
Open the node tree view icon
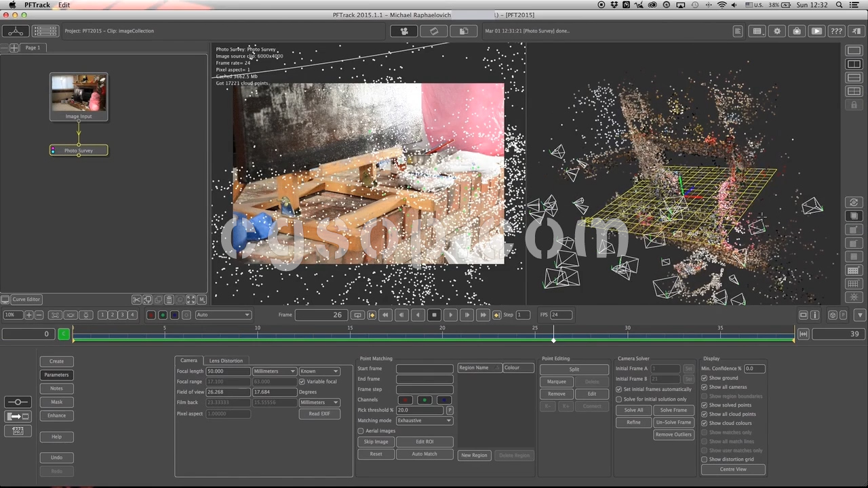tap(15, 31)
